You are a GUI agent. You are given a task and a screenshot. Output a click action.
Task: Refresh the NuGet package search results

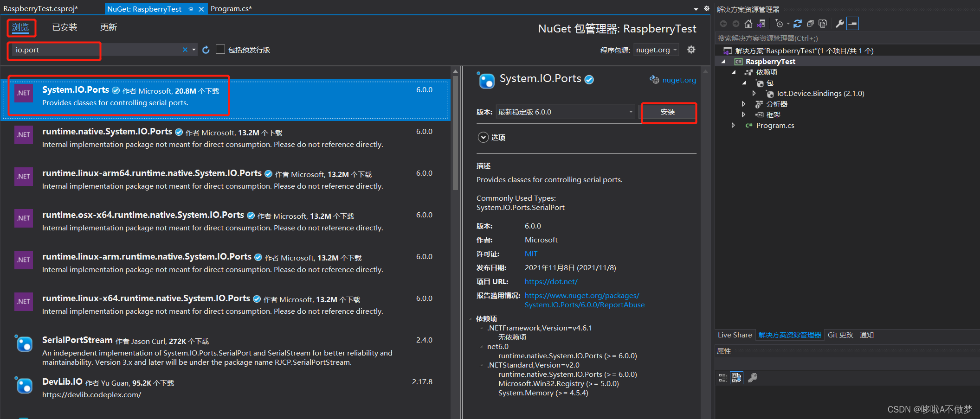206,50
